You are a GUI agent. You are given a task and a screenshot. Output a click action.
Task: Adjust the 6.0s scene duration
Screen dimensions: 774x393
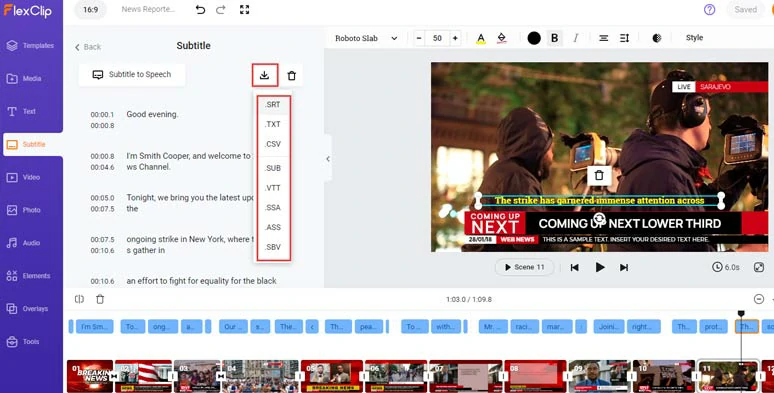coord(726,267)
